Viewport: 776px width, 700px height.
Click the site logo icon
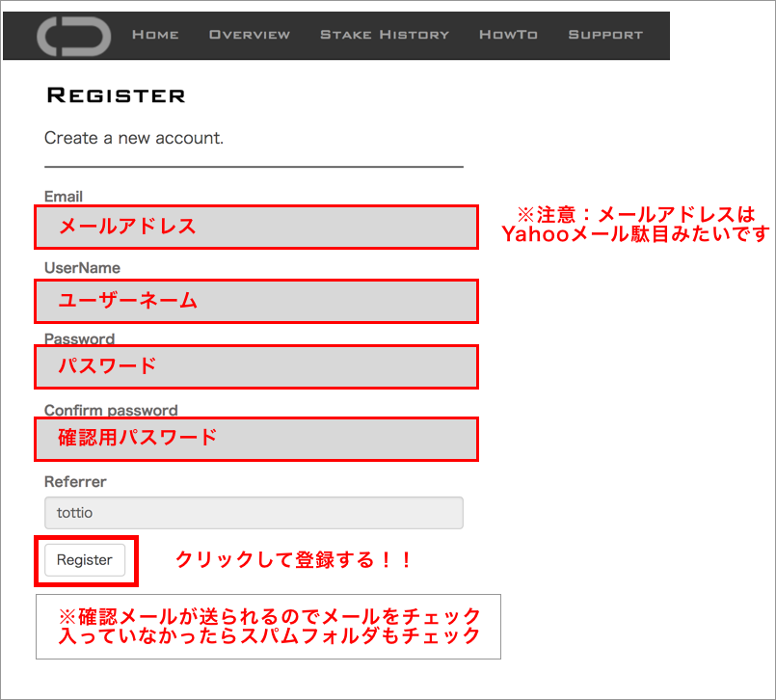coord(73,36)
